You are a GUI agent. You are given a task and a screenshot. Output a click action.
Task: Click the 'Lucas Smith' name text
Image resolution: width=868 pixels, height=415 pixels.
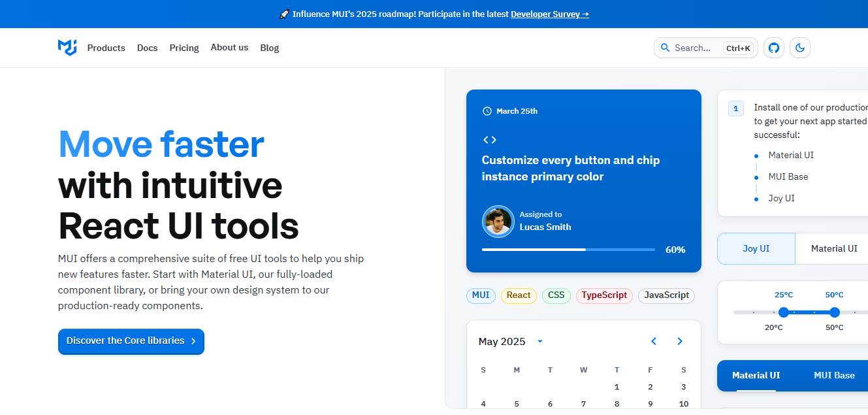tap(545, 227)
